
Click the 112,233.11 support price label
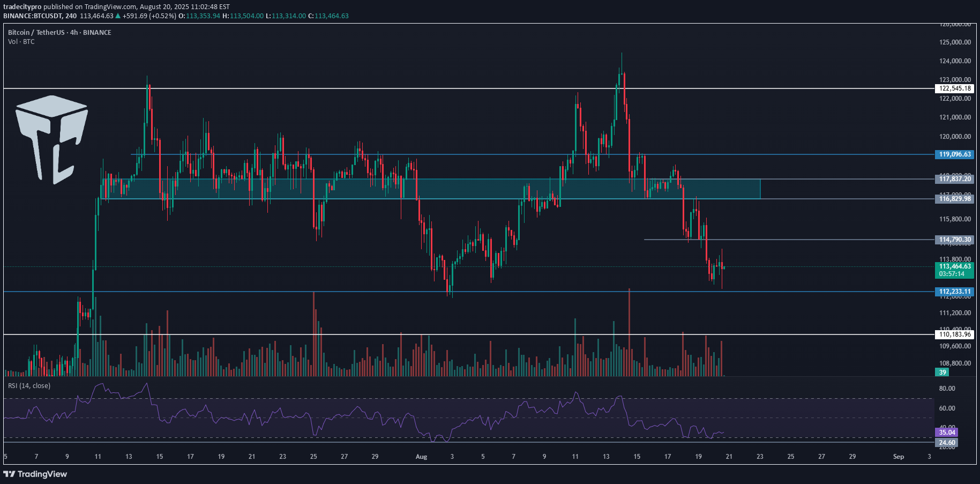(x=955, y=292)
